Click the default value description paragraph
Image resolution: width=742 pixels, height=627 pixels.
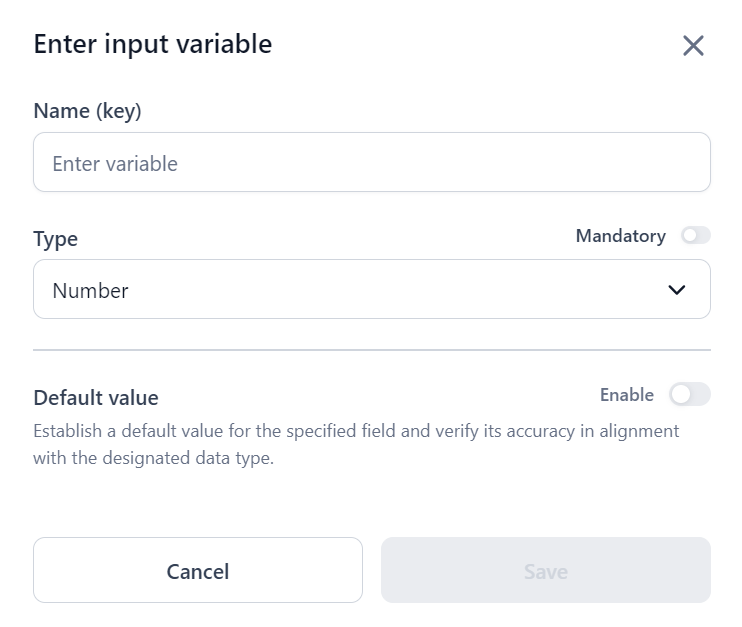(355, 445)
